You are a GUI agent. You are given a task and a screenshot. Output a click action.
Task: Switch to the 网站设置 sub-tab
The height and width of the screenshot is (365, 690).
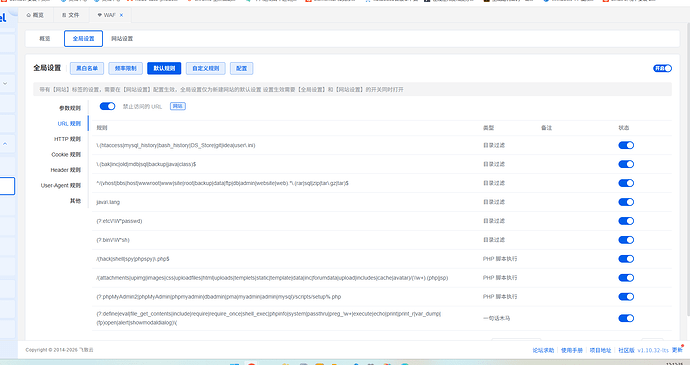[122, 39]
